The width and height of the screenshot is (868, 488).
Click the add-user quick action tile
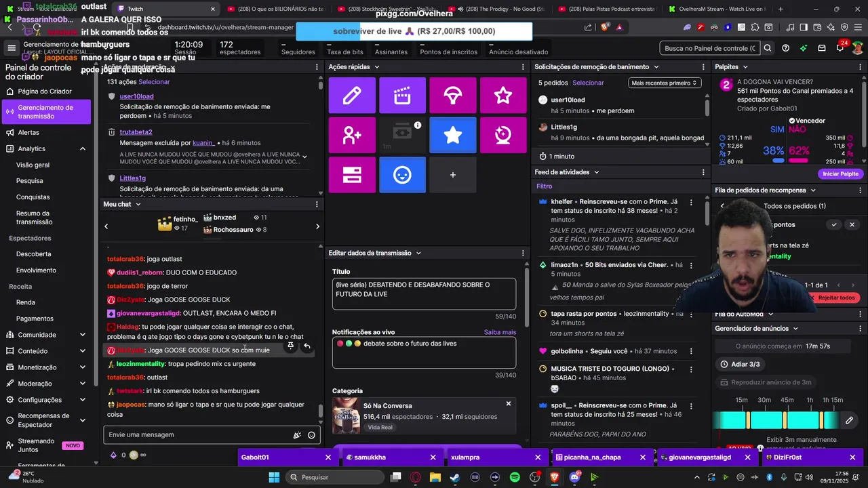click(352, 135)
